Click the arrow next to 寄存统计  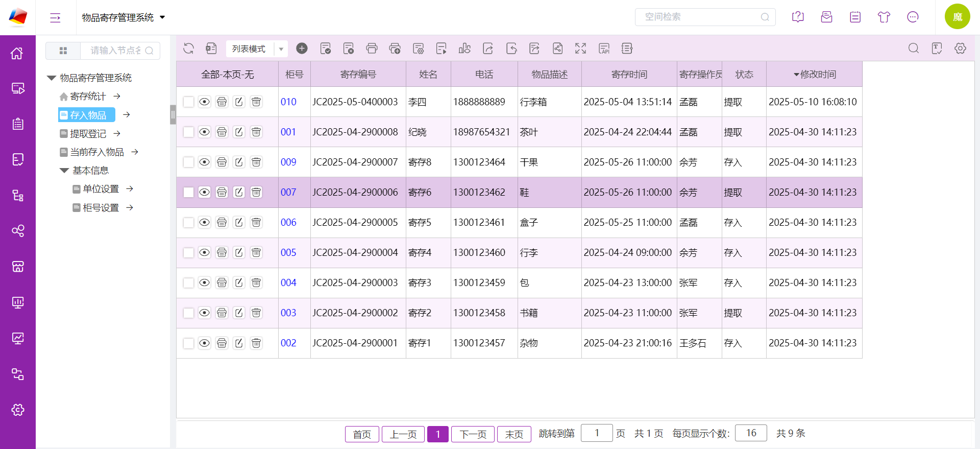(117, 96)
